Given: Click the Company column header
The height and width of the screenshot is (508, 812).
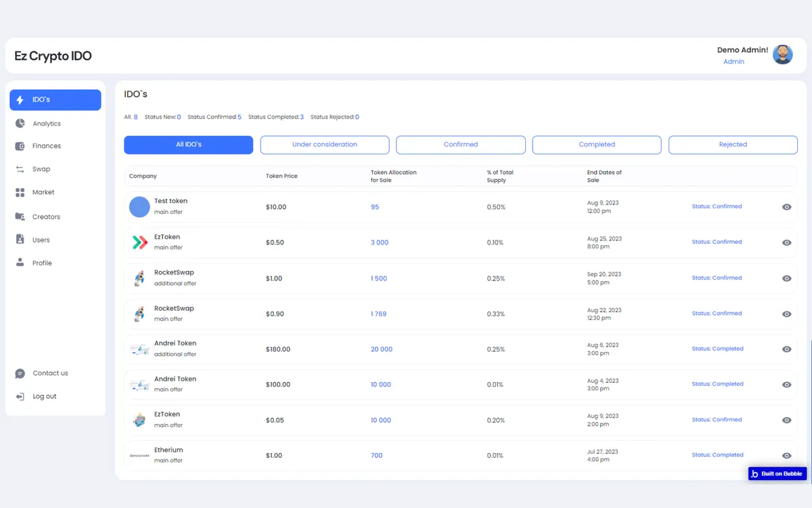Looking at the screenshot, I should pos(143,176).
